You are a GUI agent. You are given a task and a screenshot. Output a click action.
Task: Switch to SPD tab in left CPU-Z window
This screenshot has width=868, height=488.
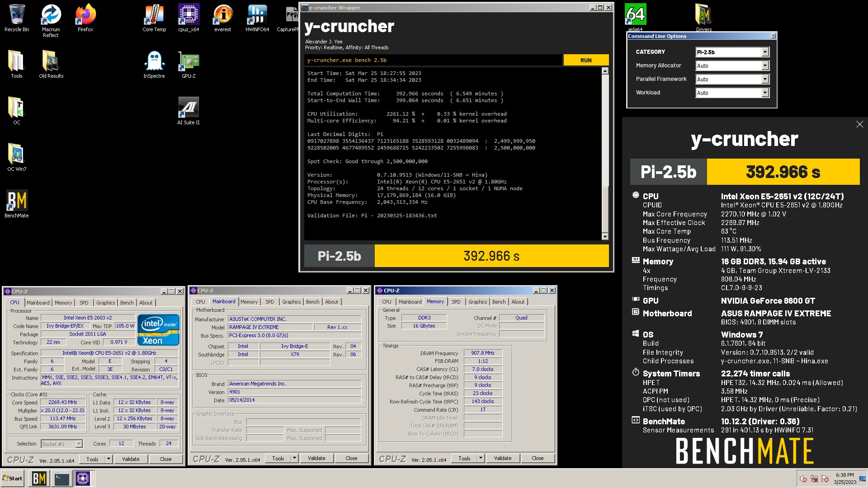tap(84, 303)
